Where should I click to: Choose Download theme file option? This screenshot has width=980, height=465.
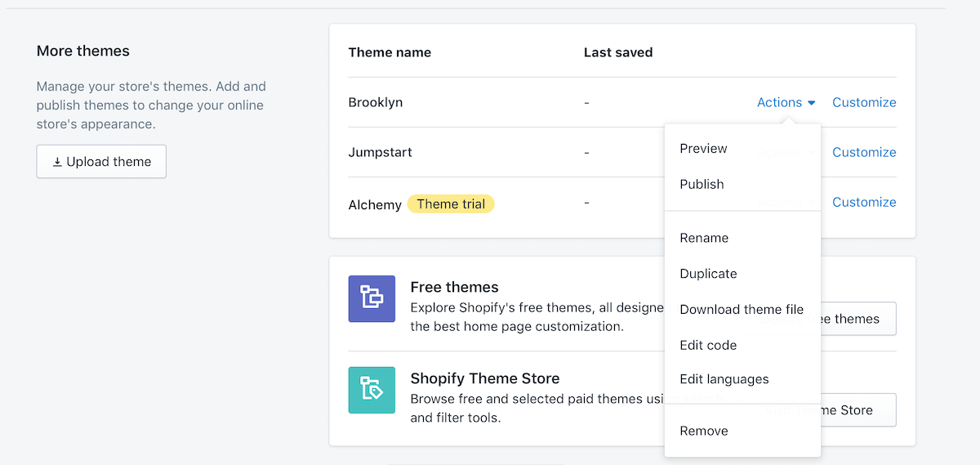[742, 310]
